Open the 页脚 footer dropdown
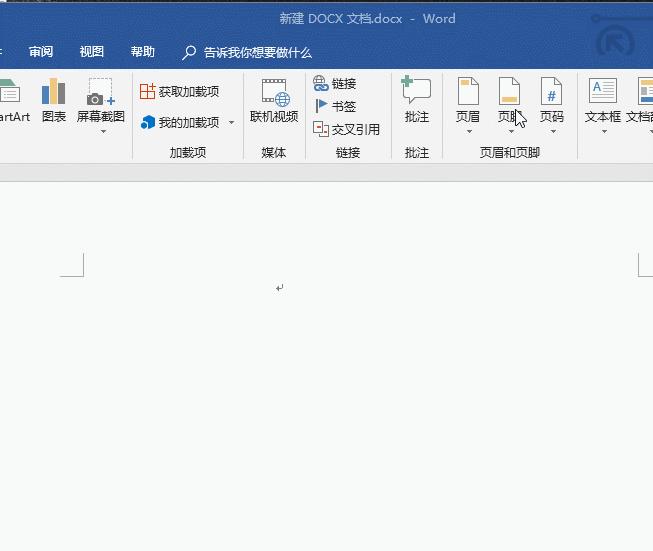Screen dimensions: 653x551 pos(510,131)
